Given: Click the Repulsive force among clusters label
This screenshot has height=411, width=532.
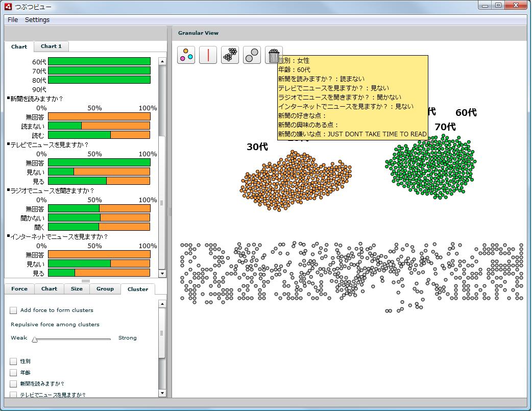Looking at the screenshot, I should pos(55,324).
